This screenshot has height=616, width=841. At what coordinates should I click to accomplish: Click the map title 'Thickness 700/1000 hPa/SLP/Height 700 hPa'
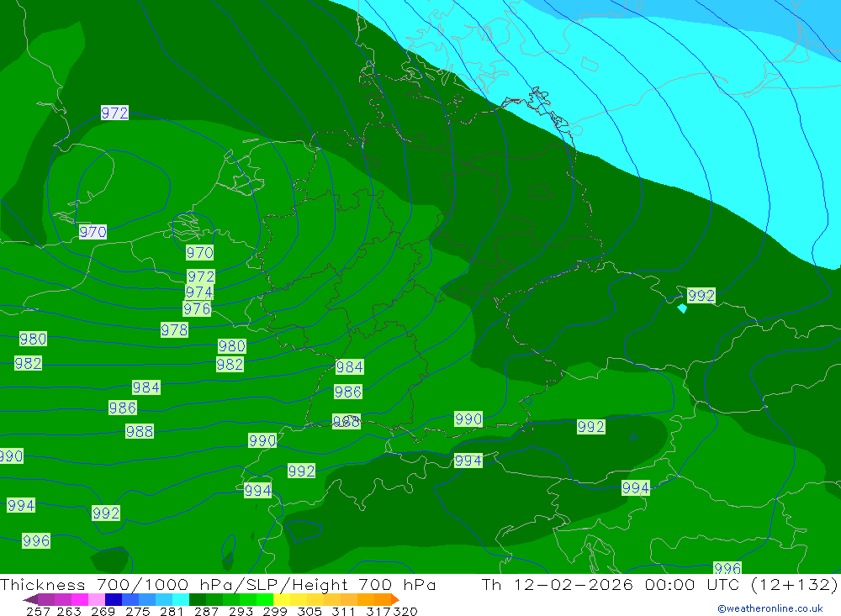tap(218, 584)
